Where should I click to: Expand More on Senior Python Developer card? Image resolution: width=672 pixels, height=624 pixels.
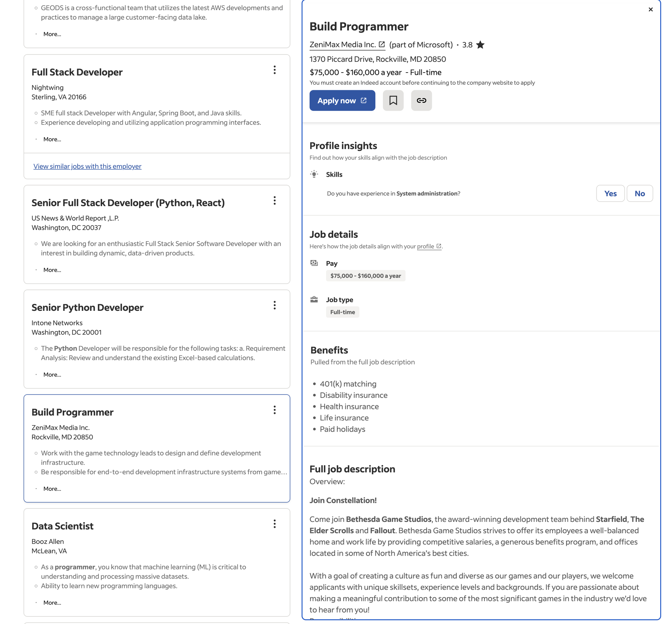(x=52, y=375)
